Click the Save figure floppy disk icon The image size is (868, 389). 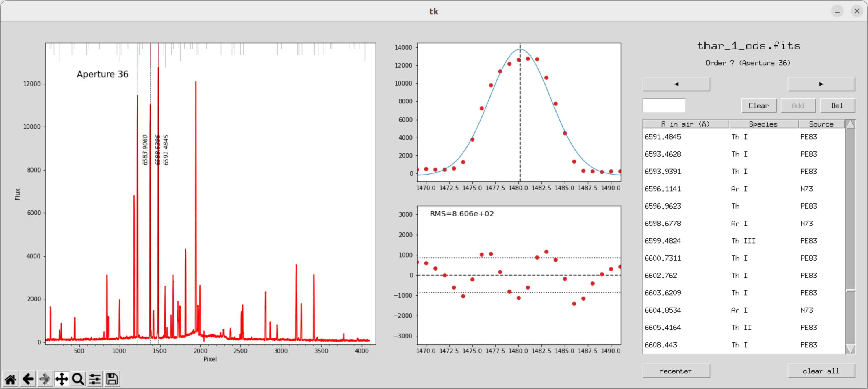pyautogui.click(x=112, y=379)
